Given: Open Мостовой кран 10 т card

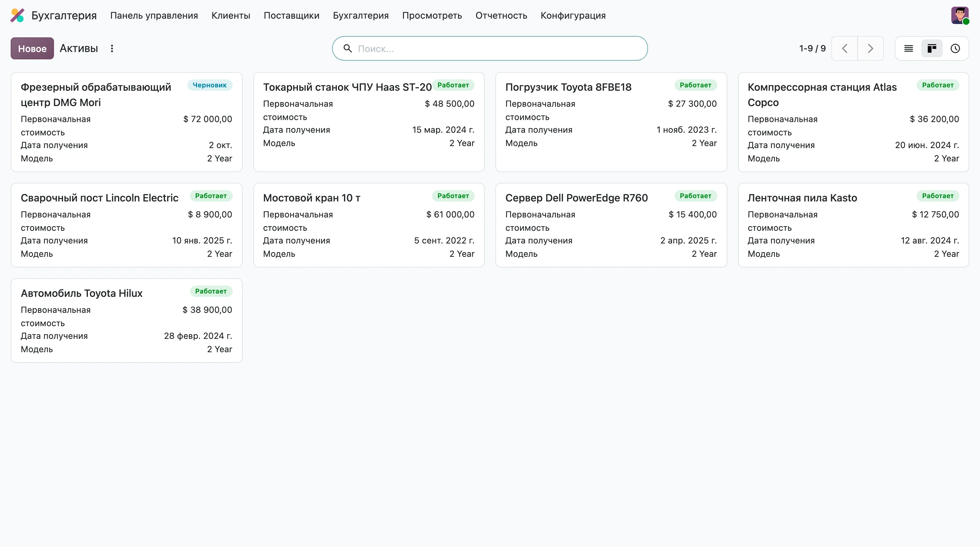Looking at the screenshot, I should [x=369, y=225].
